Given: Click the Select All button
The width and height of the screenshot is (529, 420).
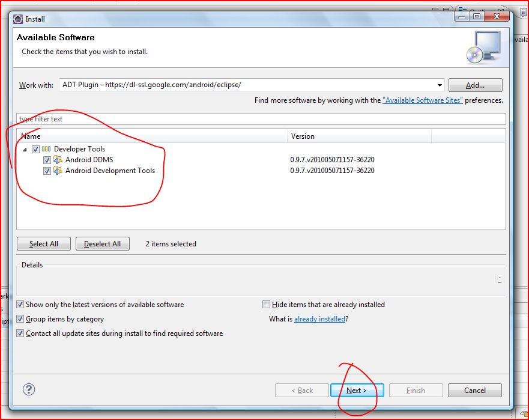Looking at the screenshot, I should [x=44, y=244].
